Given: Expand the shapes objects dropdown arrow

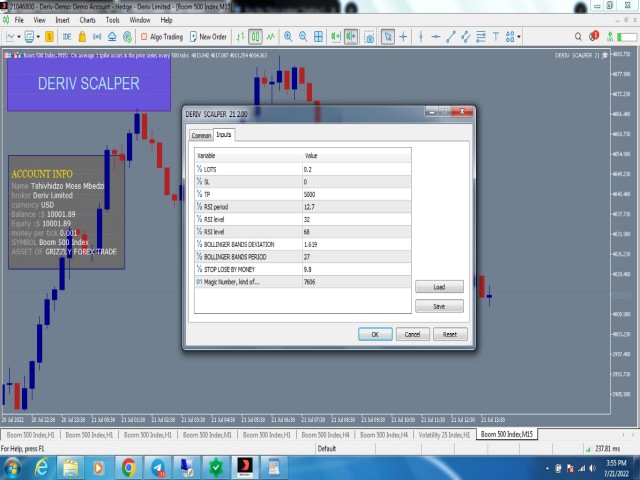Looking at the screenshot, I should pyautogui.click(x=519, y=37).
